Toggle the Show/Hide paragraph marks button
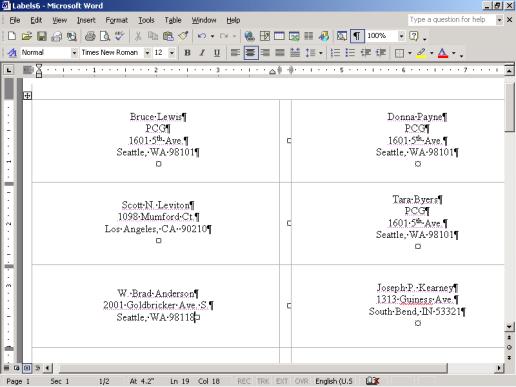The width and height of the screenshot is (516, 387). [357, 36]
